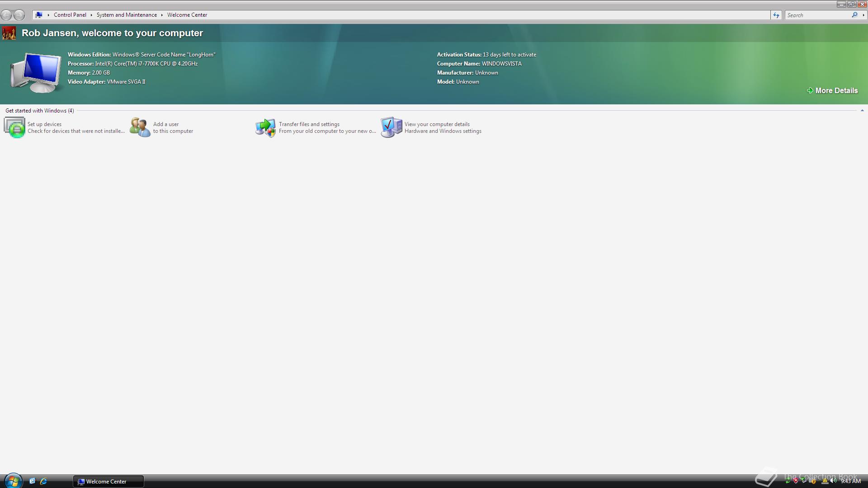Open the red Security Center shield in tray
This screenshot has width=868, height=488.
click(796, 481)
